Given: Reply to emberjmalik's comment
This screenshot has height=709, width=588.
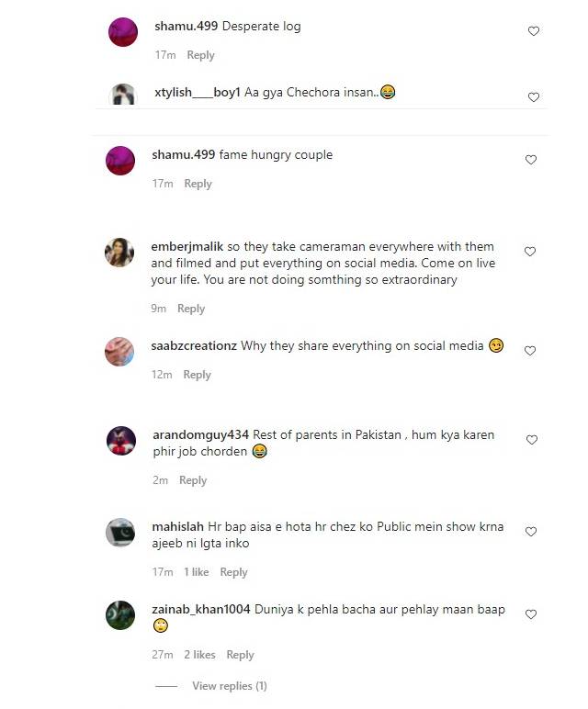Looking at the screenshot, I should click(191, 309).
